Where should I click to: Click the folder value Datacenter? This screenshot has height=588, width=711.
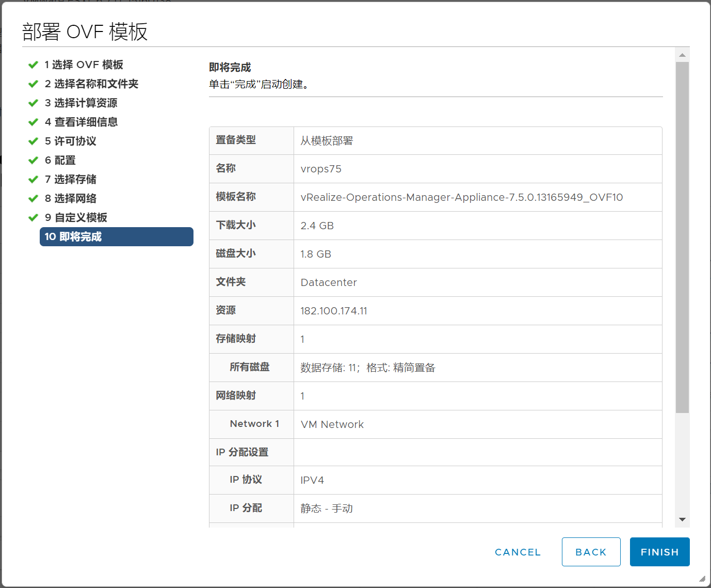point(329,282)
